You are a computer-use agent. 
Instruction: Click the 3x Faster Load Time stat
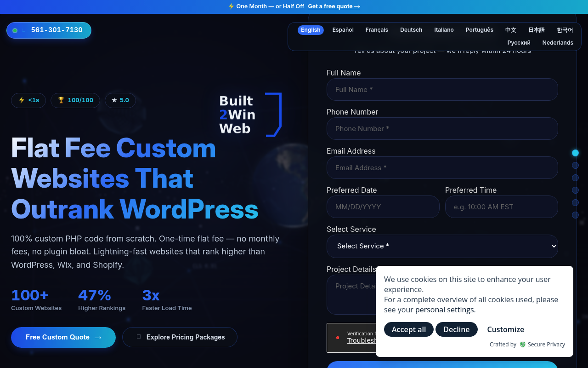coord(167,299)
